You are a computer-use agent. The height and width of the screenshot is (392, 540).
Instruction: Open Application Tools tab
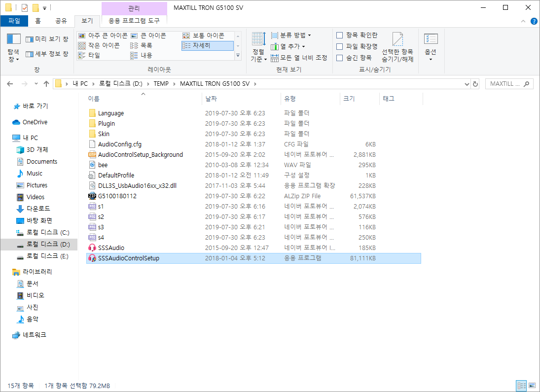(x=134, y=21)
